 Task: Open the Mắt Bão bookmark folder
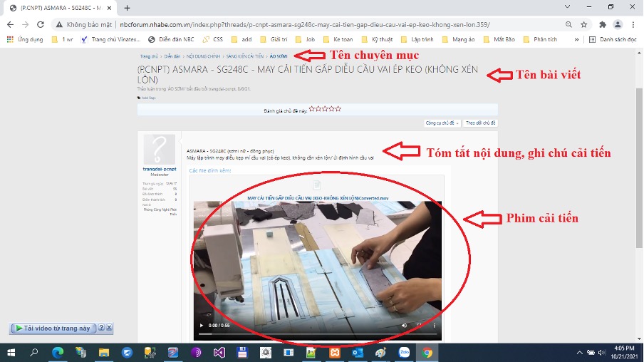499,39
